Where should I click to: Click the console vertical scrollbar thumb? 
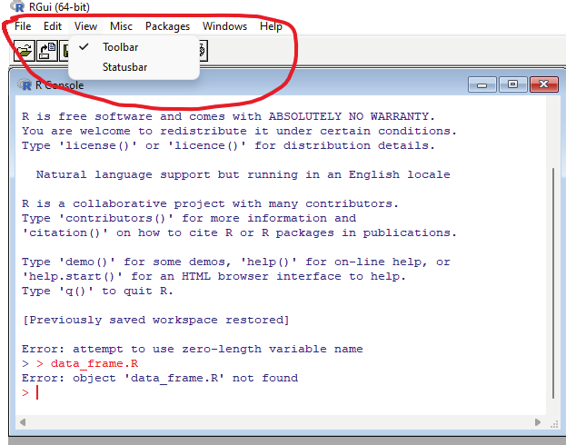[x=553, y=283]
